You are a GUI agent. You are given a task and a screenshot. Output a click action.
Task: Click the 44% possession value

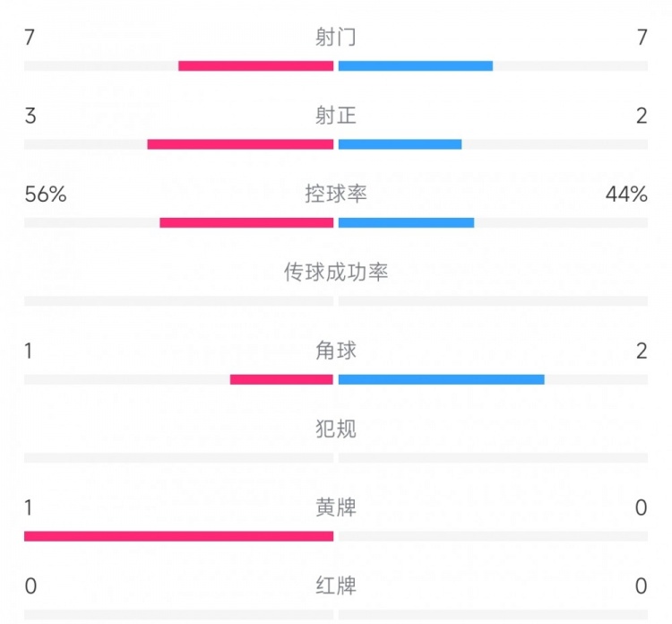(626, 195)
